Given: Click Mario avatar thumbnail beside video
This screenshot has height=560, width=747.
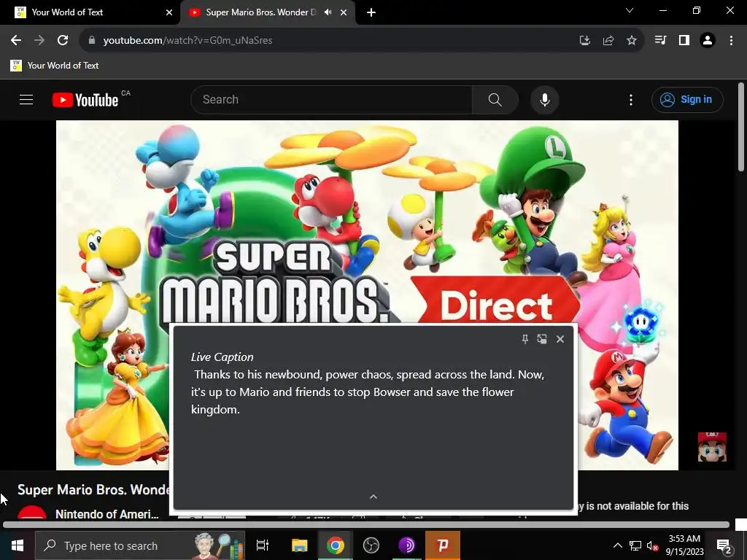Looking at the screenshot, I should (712, 447).
